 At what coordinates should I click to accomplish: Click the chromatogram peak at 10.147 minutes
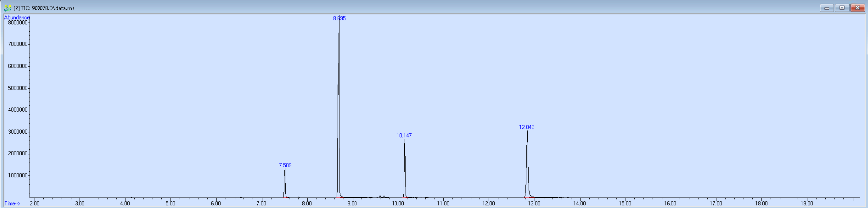(x=405, y=168)
